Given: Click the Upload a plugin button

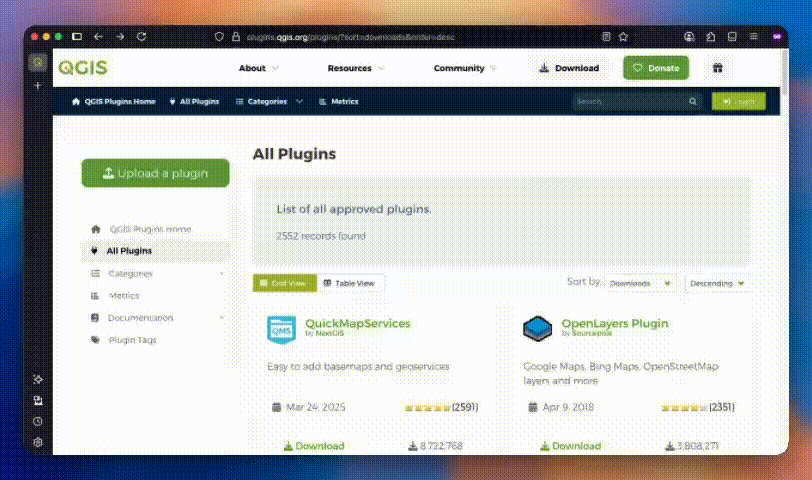Looking at the screenshot, I should click(155, 173).
